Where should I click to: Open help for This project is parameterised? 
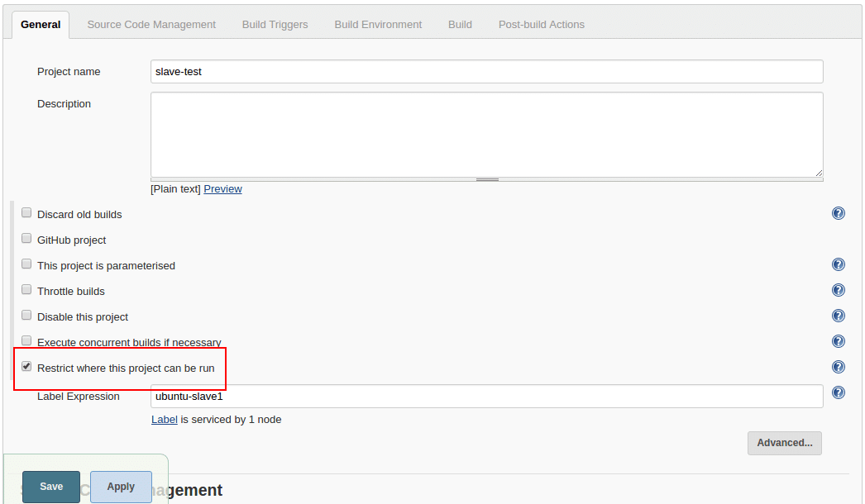click(x=838, y=264)
